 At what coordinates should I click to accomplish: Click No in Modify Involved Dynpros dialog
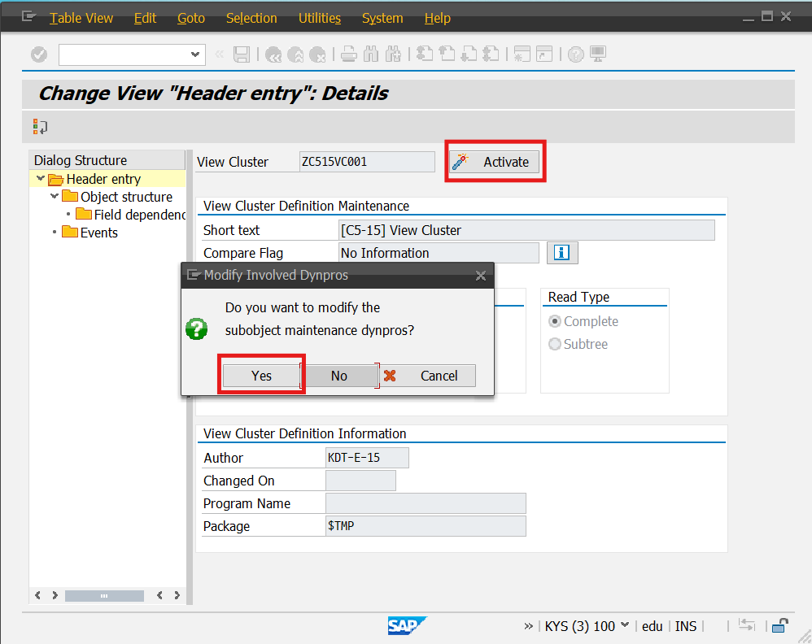(339, 376)
